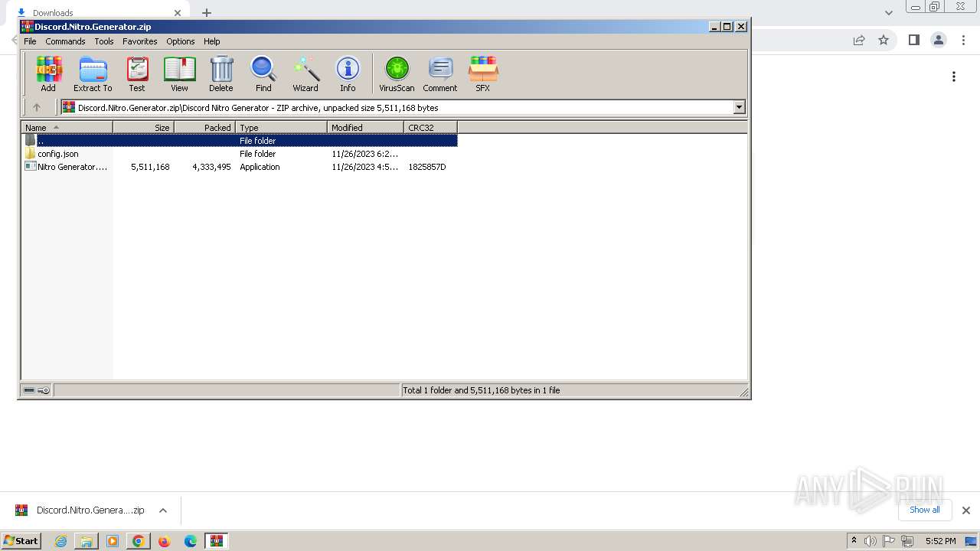Image resolution: width=980 pixels, height=551 pixels.
Task: Open the View file tool
Action: tap(179, 74)
